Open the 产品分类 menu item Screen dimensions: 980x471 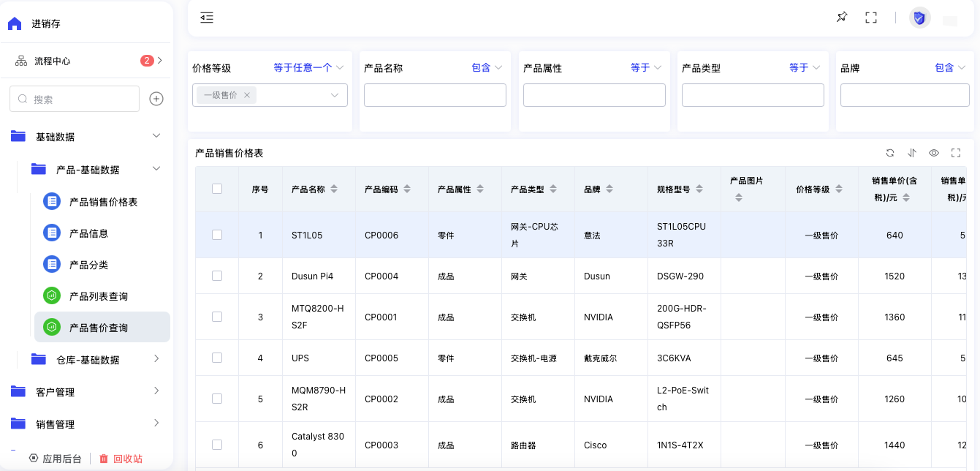click(x=102, y=264)
